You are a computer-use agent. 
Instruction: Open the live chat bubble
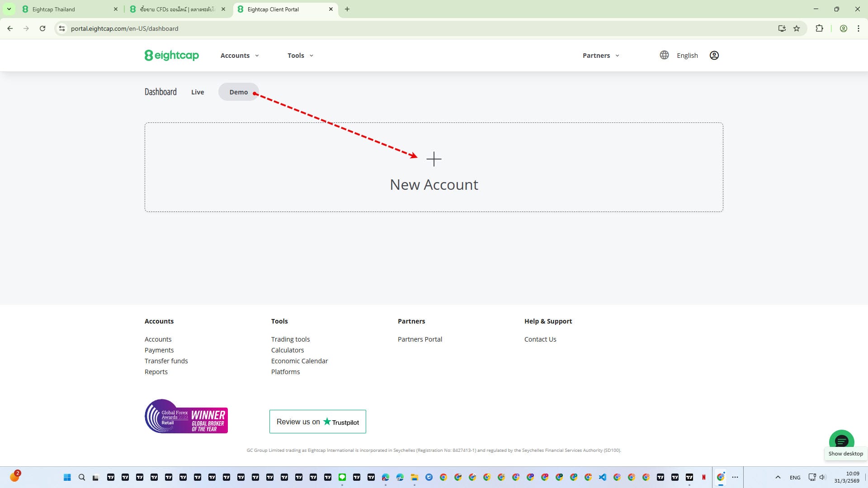pos(841,440)
